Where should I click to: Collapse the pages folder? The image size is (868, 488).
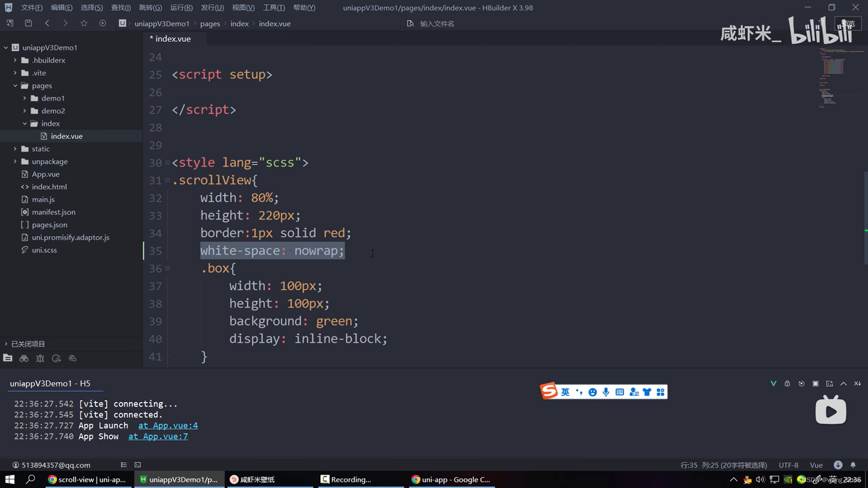click(15, 85)
